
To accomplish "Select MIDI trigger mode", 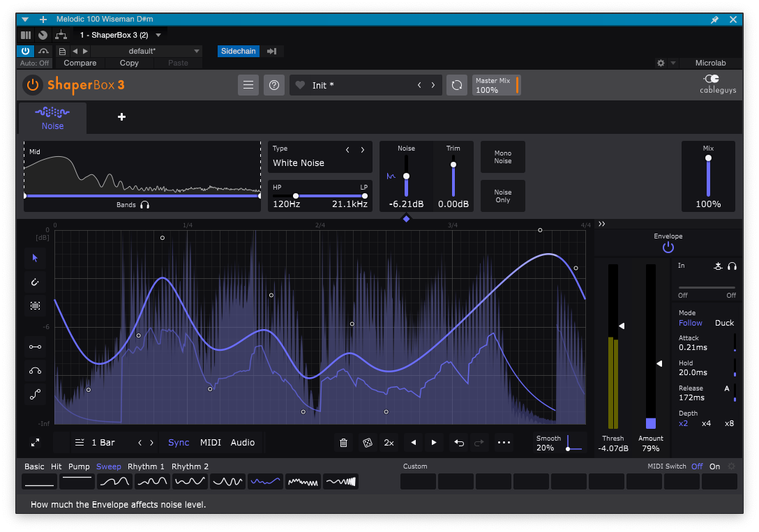I will 211,443.
